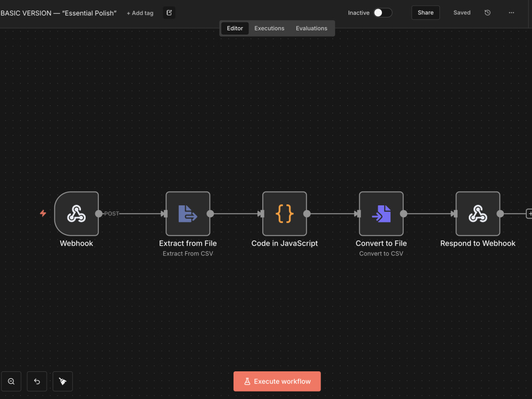The image size is (532, 399).
Task: Click the "Extract From CSV" subtitle
Action: pos(188,253)
